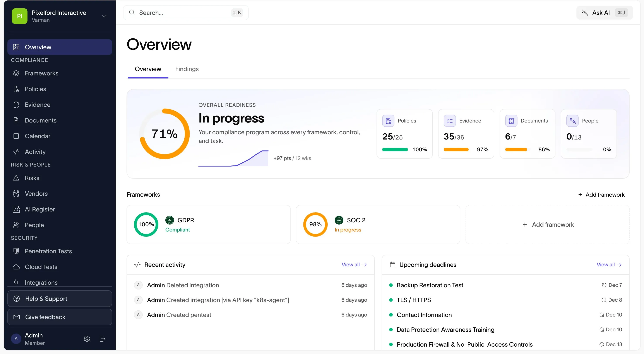Viewport: 644px width, 354px height.
Task: Click the Activity pulse icon in sidebar
Action: pos(16,152)
